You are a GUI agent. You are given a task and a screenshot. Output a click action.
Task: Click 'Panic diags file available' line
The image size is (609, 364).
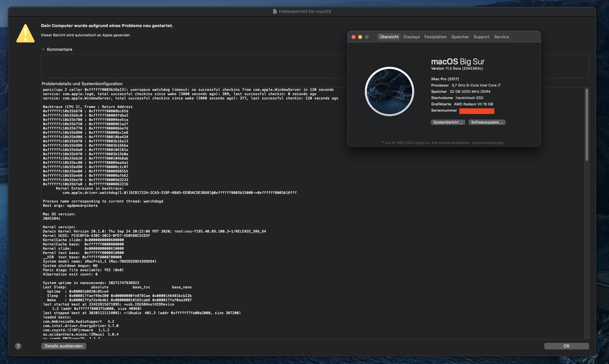click(x=83, y=270)
